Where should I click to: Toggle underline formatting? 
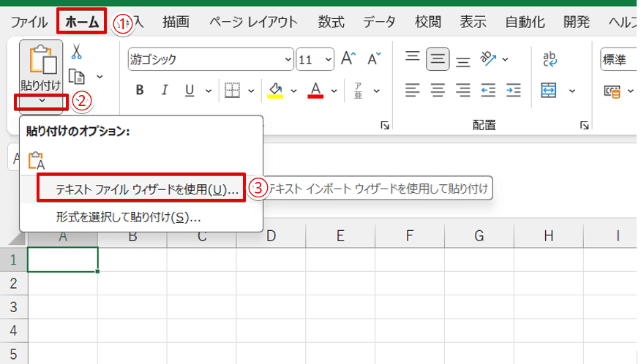tap(190, 91)
